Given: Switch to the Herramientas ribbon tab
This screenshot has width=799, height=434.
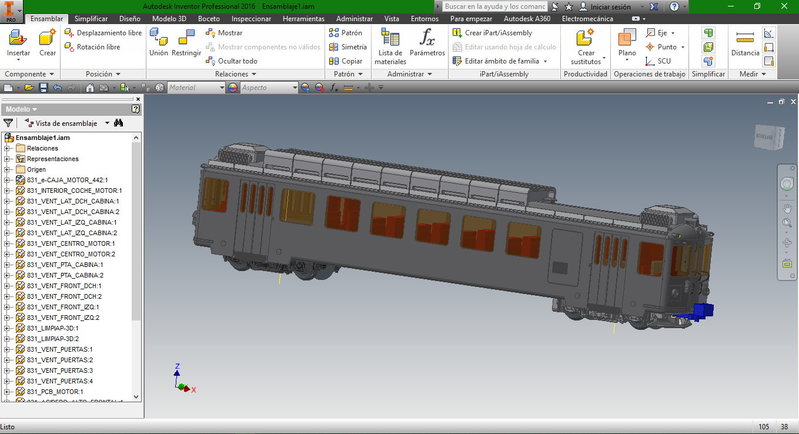Looking at the screenshot, I should (303, 18).
